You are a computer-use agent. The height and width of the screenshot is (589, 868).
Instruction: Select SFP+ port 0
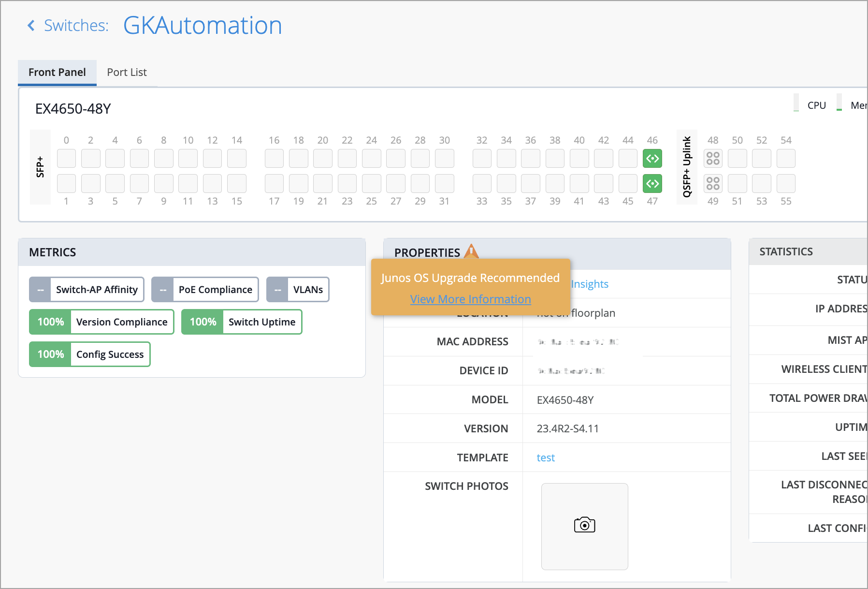(66, 159)
